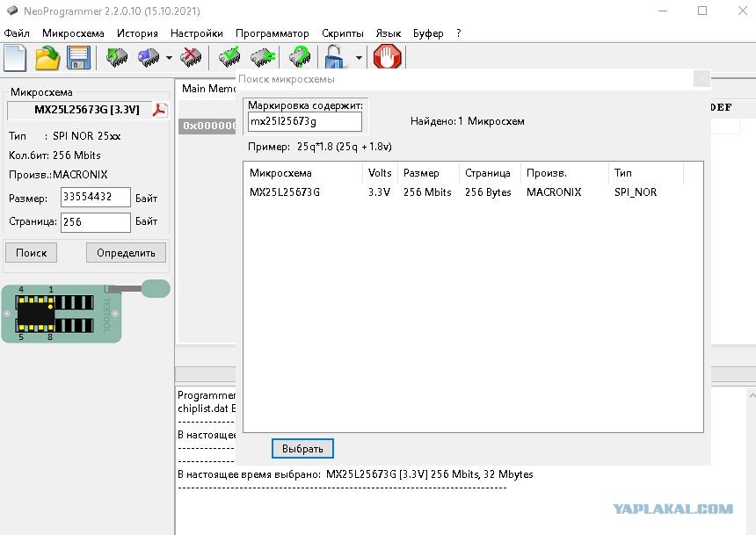Click the Определить button
This screenshot has height=535, width=756.
pyautogui.click(x=126, y=252)
